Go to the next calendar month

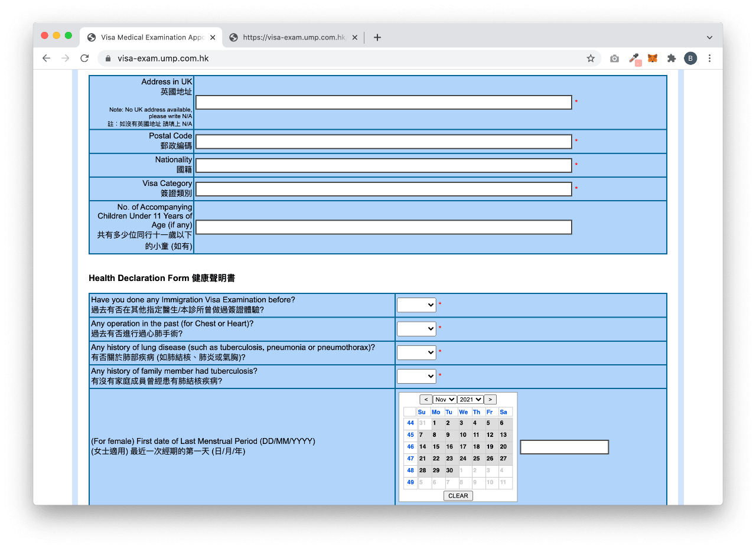coord(490,400)
